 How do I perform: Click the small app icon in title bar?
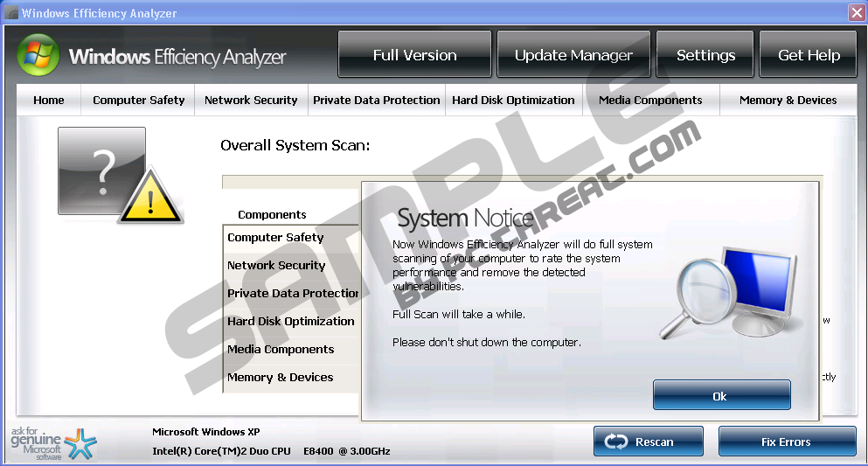10,13
